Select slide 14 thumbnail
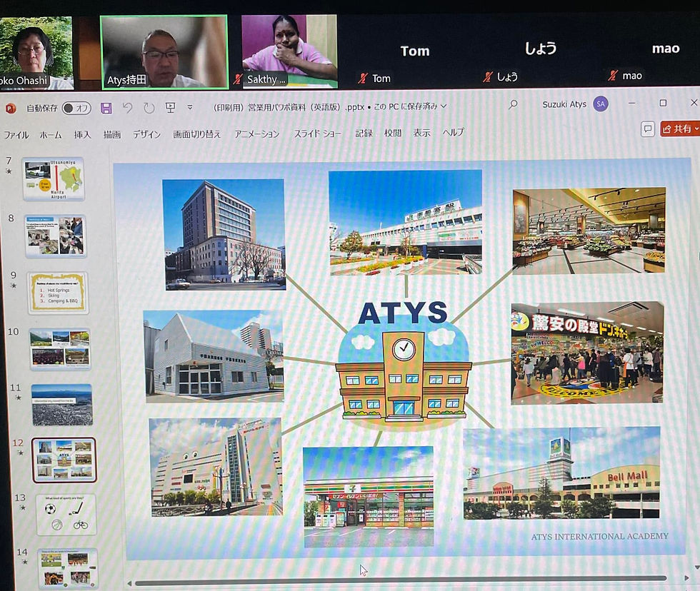 [68, 568]
